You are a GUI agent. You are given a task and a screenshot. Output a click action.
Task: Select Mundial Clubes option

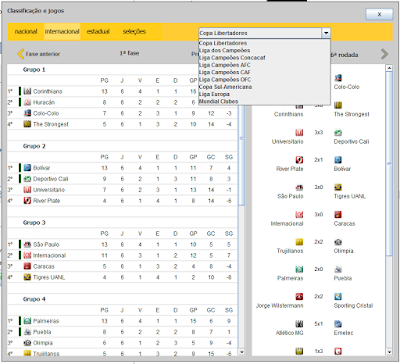[264, 101]
